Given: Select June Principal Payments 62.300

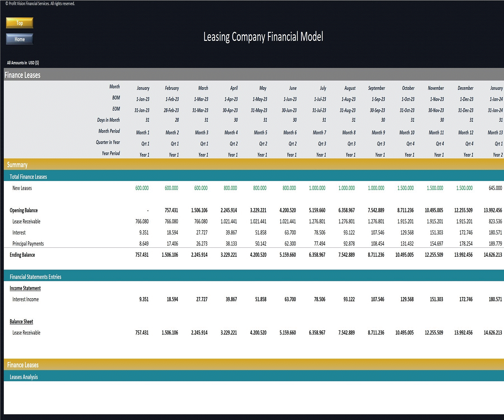Looking at the screenshot, I should [290, 244].
